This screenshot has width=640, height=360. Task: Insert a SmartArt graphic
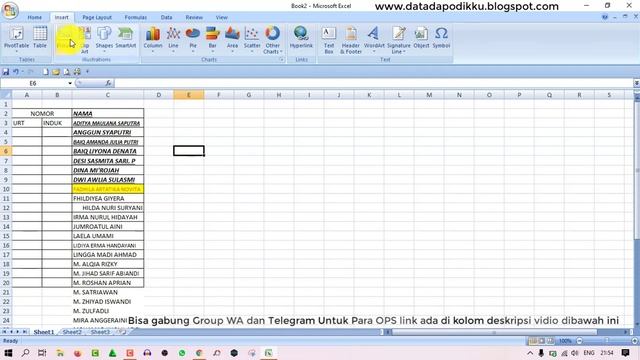click(126, 39)
